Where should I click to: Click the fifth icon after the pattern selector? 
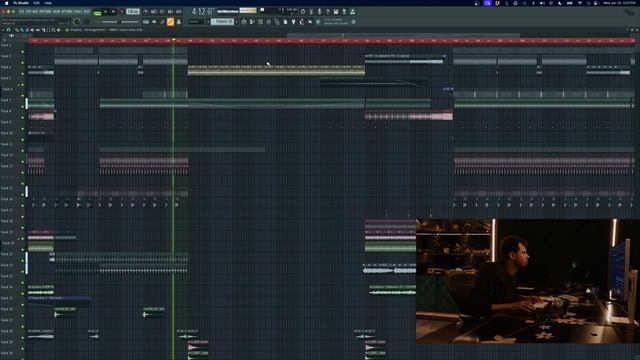pos(277,22)
